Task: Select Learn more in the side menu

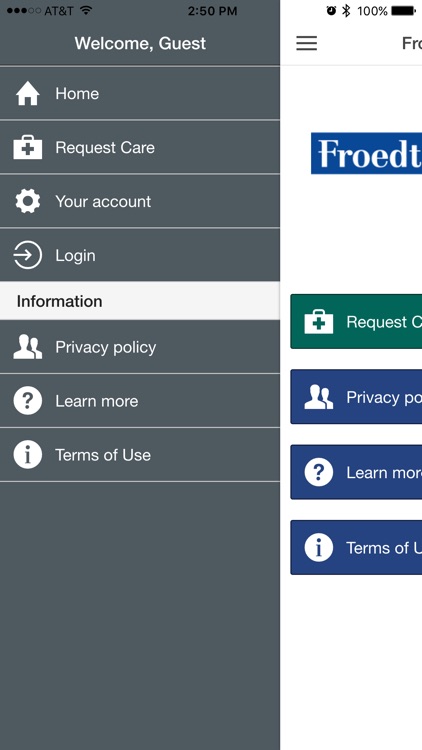Action: click(x=140, y=401)
